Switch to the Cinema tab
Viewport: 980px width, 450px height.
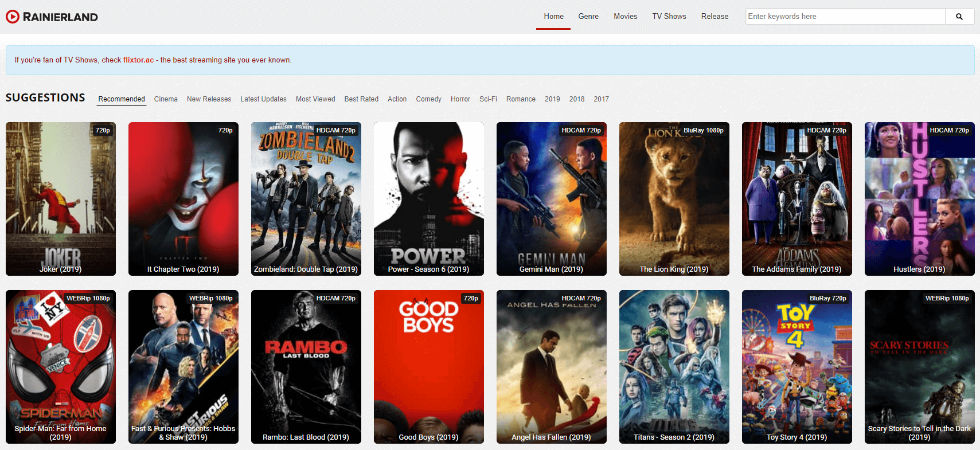click(166, 99)
